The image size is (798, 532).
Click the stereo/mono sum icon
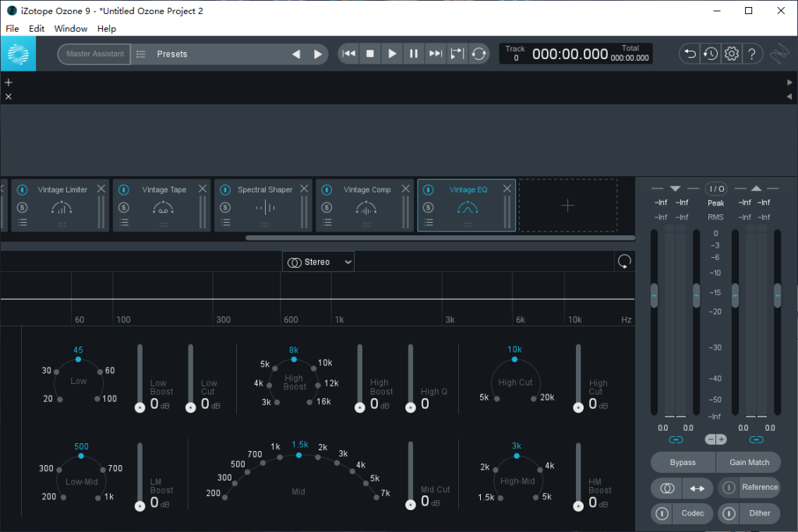click(667, 488)
